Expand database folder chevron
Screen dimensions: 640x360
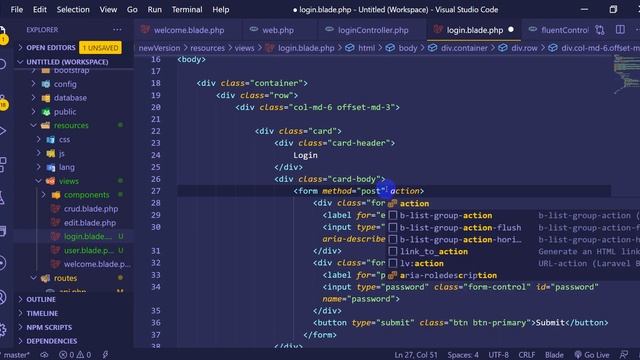[x=33, y=98]
